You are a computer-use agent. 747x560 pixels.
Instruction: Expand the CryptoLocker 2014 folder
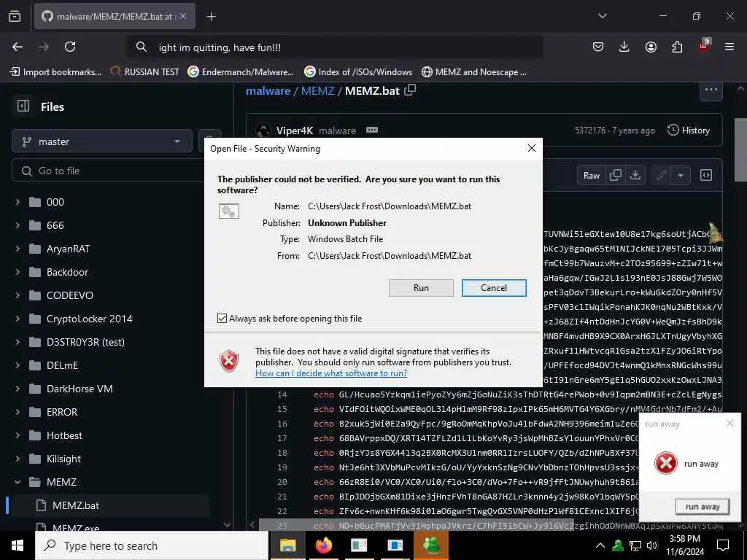click(18, 319)
